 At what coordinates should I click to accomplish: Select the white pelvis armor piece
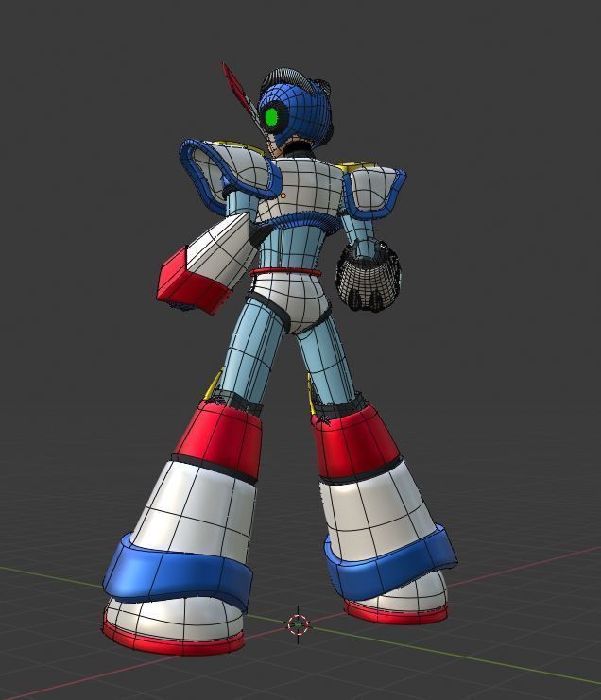point(293,301)
